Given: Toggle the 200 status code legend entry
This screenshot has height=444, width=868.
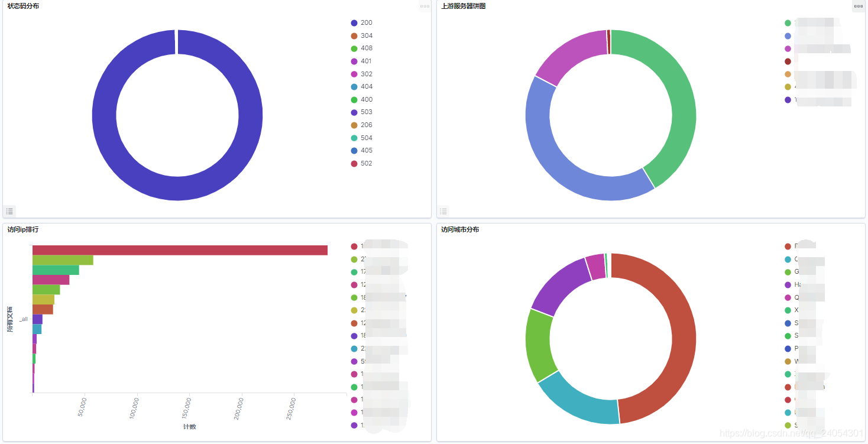Looking at the screenshot, I should click(x=362, y=23).
